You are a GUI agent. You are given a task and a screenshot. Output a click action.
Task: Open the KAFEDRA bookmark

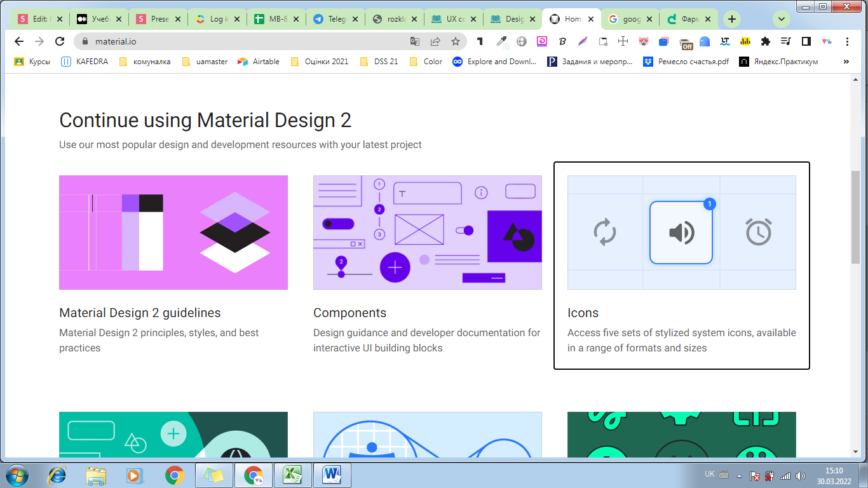click(x=85, y=62)
